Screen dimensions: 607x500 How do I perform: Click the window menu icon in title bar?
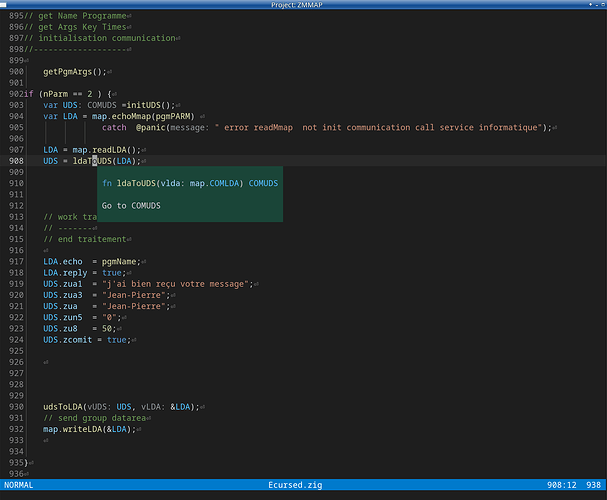(3, 5)
